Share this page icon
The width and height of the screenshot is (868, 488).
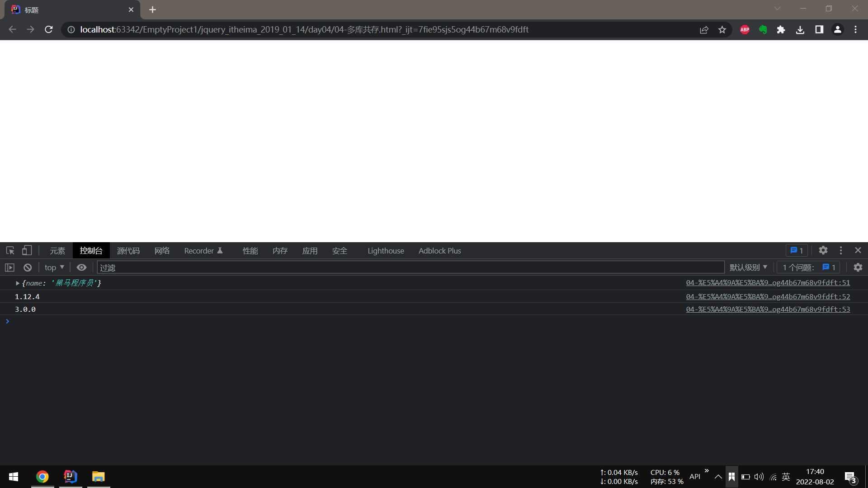point(704,30)
